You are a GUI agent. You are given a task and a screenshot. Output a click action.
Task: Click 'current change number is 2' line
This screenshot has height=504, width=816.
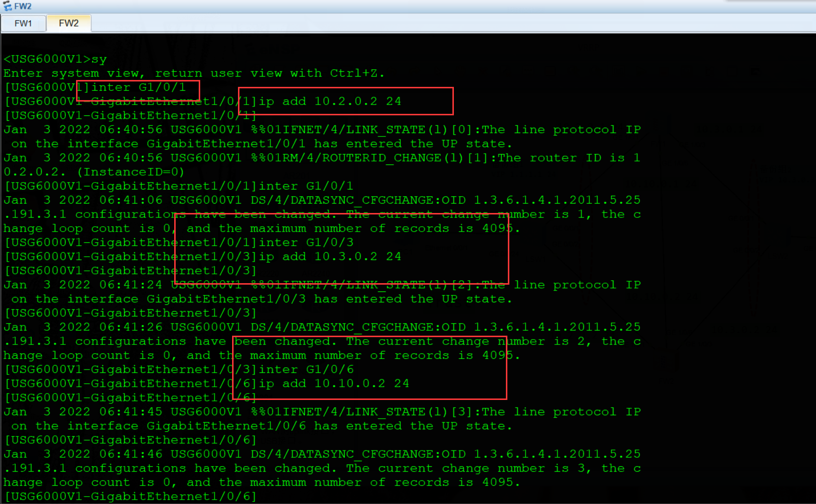(x=322, y=341)
